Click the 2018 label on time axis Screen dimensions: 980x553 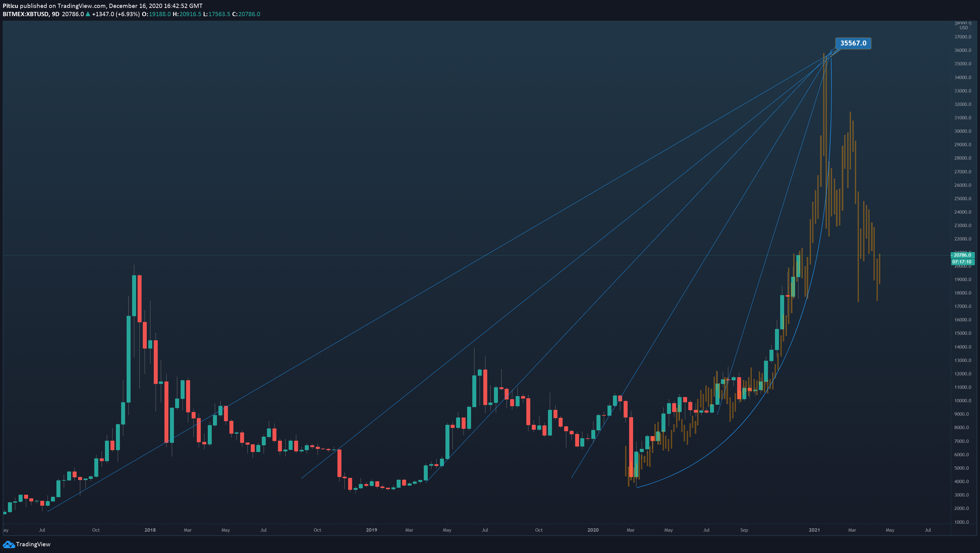pyautogui.click(x=150, y=530)
